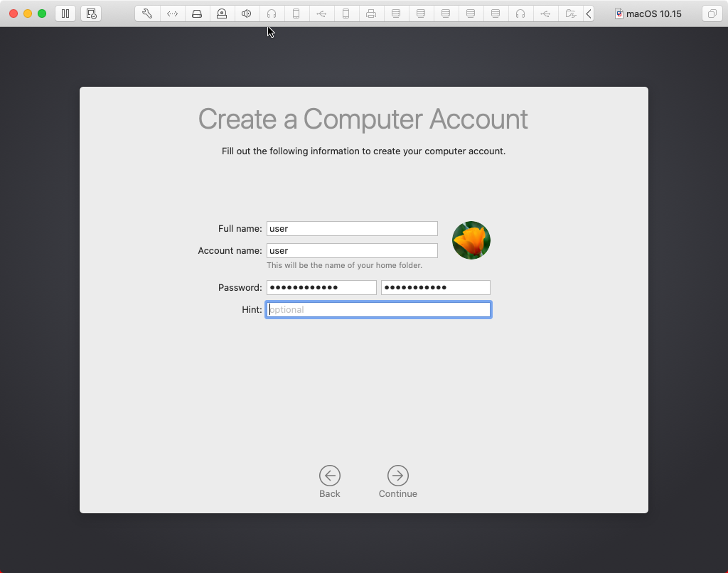
Task: Click the disk drive toolbar icon
Action: [x=197, y=13]
